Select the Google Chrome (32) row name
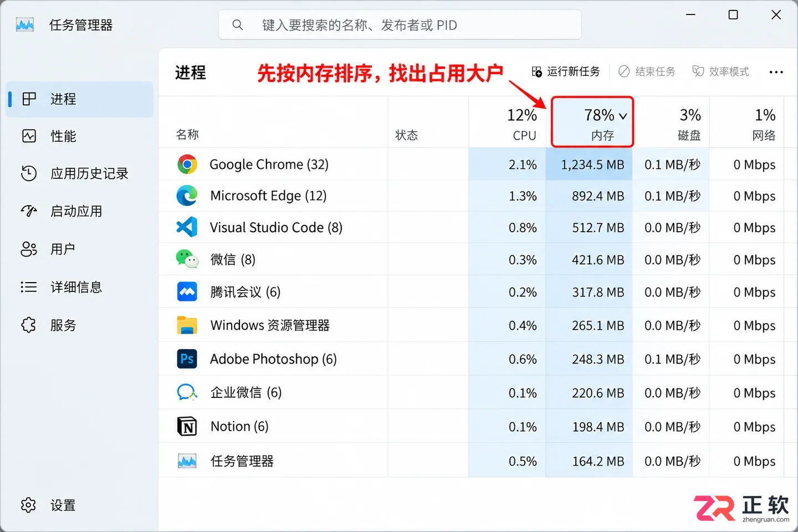This screenshot has width=798, height=532. [269, 165]
